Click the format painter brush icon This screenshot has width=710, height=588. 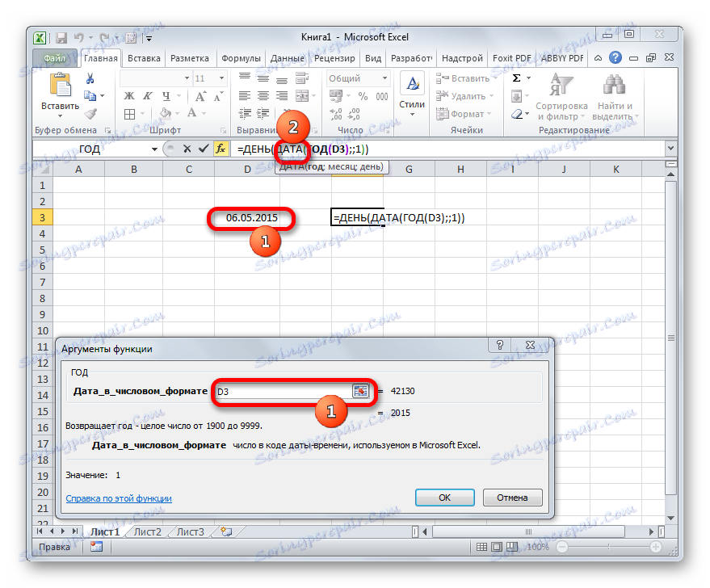(90, 115)
